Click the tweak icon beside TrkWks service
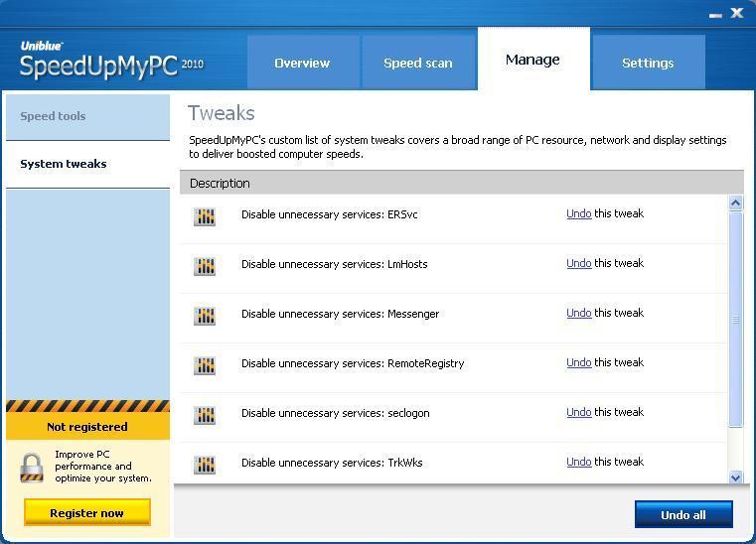This screenshot has width=756, height=544. pos(205,465)
